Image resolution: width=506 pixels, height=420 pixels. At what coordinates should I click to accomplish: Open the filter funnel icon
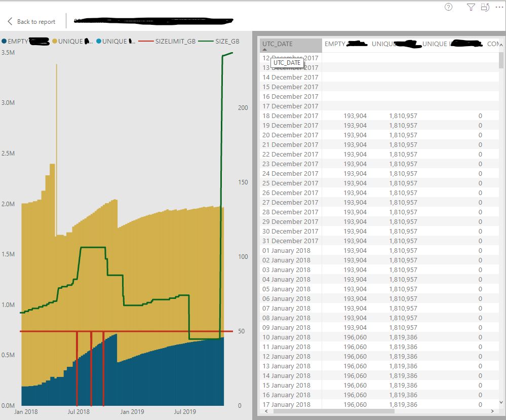471,7
